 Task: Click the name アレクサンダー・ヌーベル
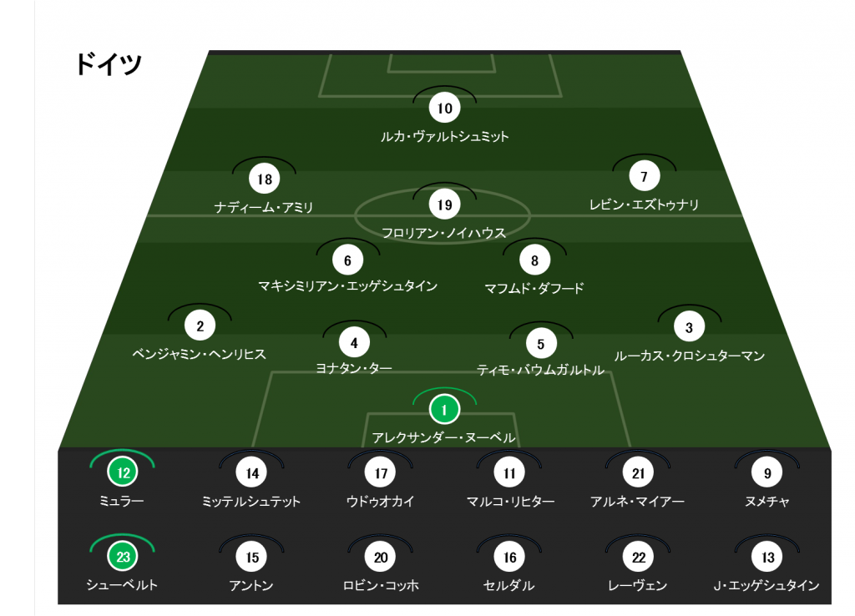[x=444, y=437]
